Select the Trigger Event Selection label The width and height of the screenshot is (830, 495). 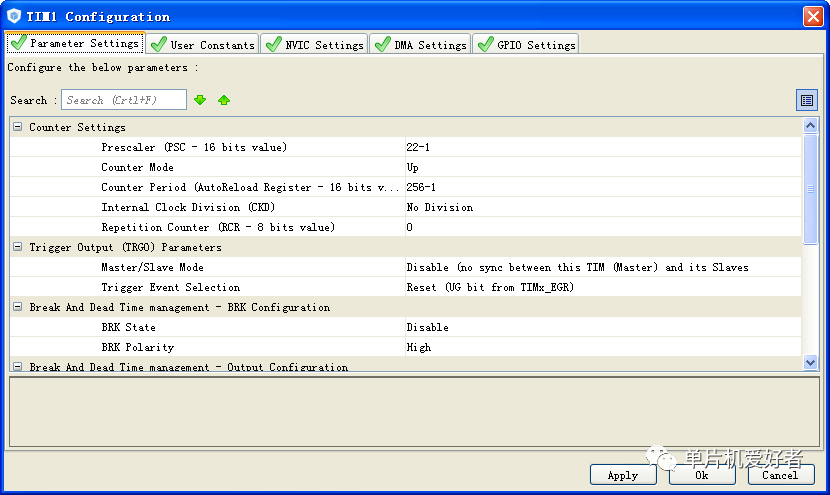coord(170,287)
